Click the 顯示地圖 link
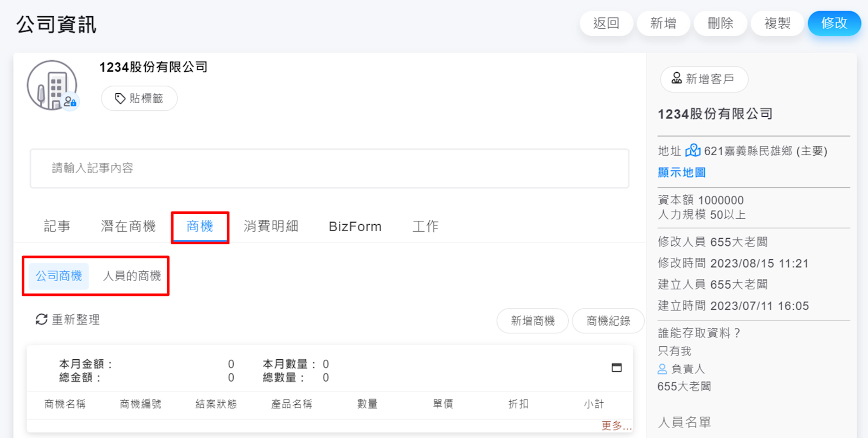The width and height of the screenshot is (868, 438). coord(681,173)
